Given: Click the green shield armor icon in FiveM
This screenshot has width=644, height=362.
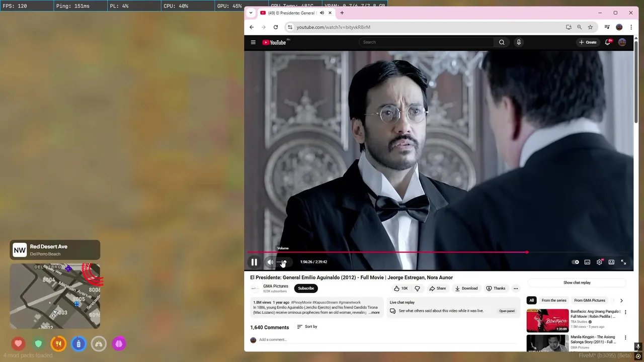Looking at the screenshot, I should [x=39, y=344].
